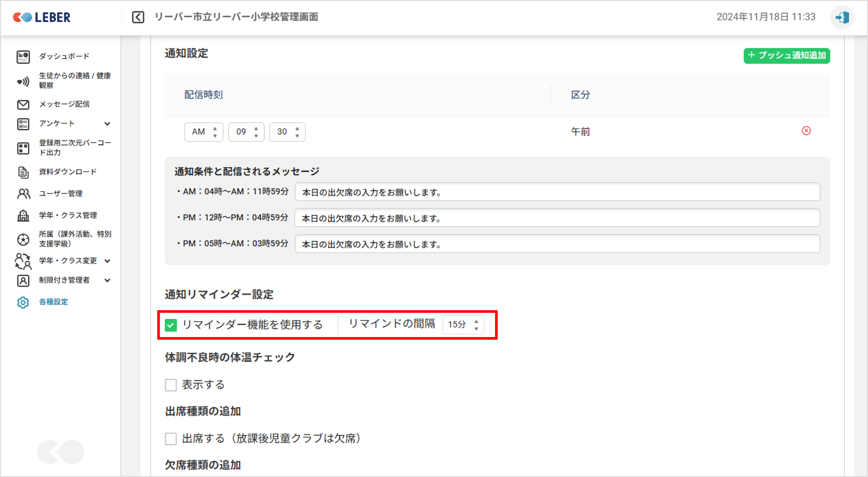Expand the アンケート menu chevron
868x477 pixels.
pyautogui.click(x=107, y=124)
